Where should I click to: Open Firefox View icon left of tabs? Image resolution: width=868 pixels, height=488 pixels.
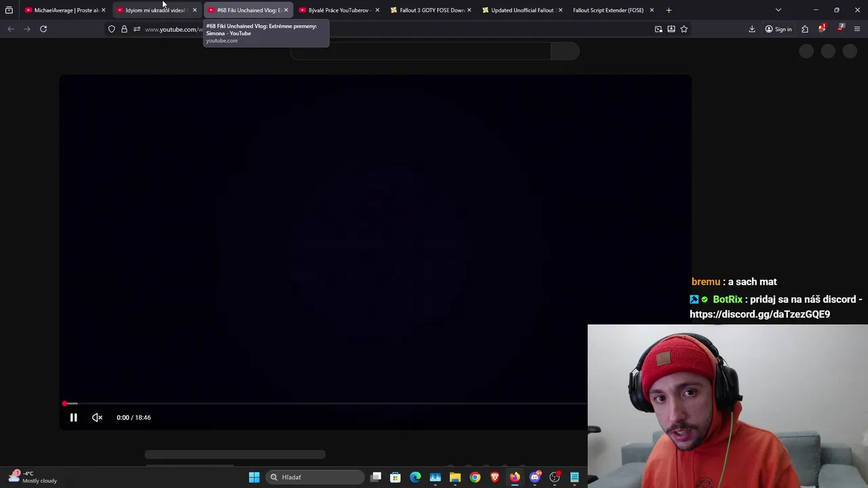pyautogui.click(x=9, y=10)
